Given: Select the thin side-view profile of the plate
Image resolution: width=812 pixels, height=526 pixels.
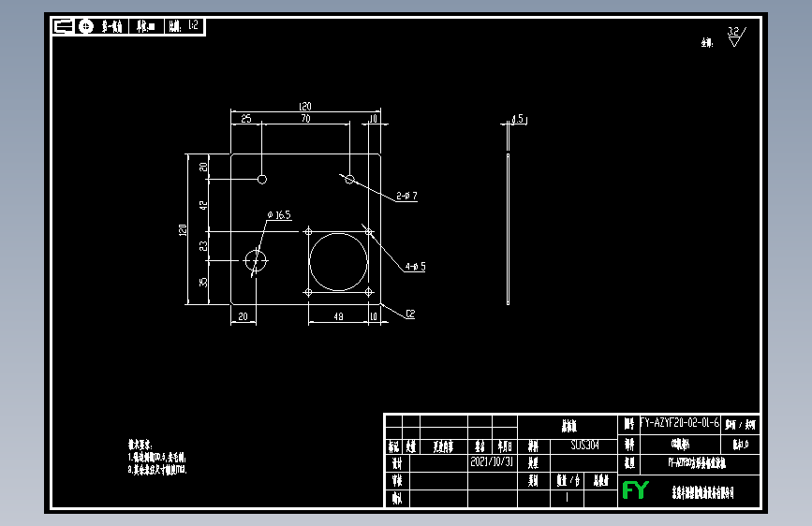Looking at the screenshot, I should 508,228.
